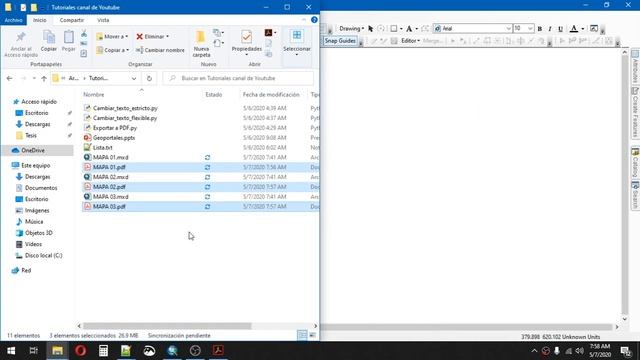Click the Copiar ruta de acceso icon
Screen dimensions: 640x360
pos(84,43)
